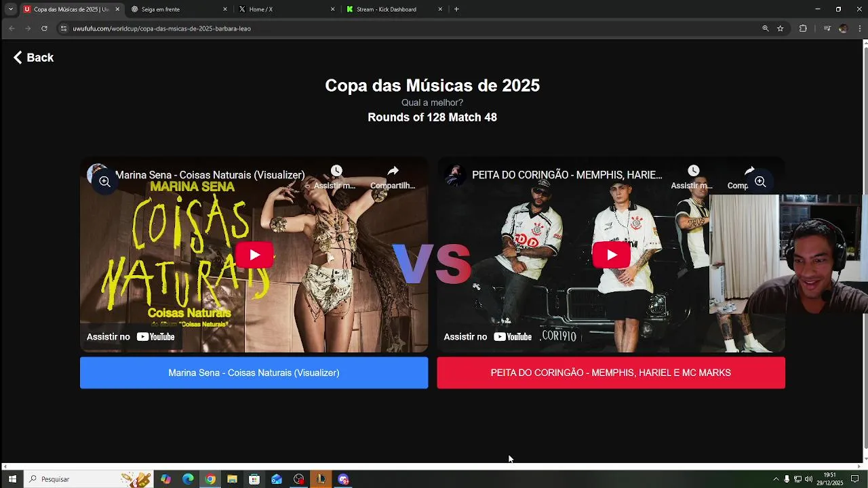Viewport: 868px width, 488px height.
Task: Vote for PEITA DO CORINGÃO red button
Action: [x=611, y=373]
